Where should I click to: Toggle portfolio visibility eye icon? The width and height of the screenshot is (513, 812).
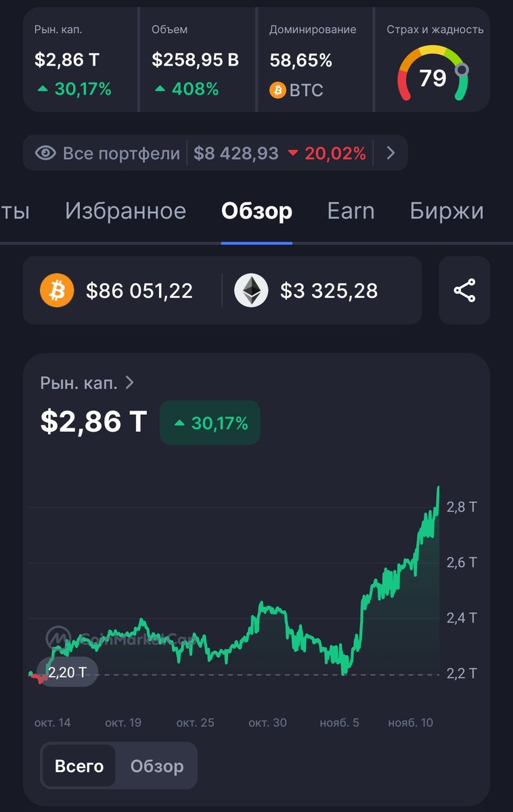click(x=45, y=153)
